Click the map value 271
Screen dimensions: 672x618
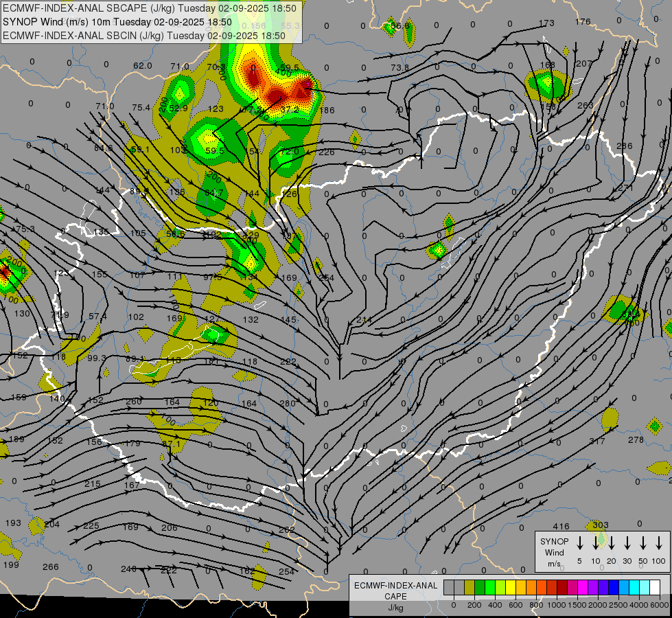(626, 188)
